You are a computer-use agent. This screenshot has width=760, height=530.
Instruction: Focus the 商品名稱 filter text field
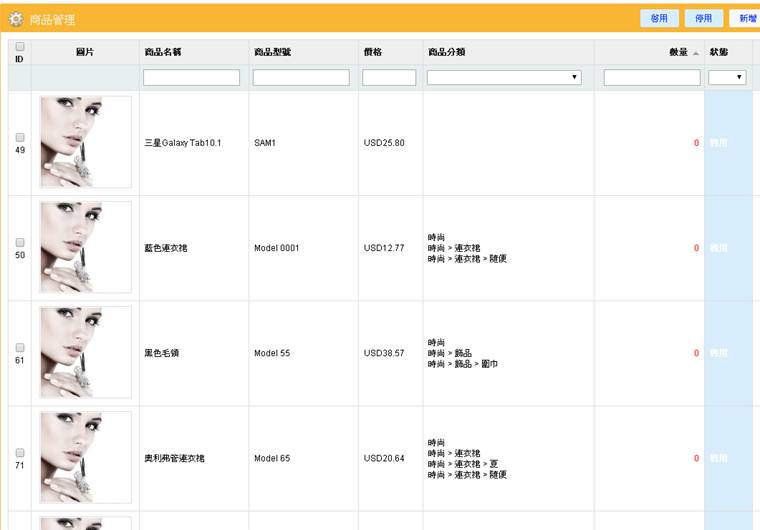click(x=191, y=77)
